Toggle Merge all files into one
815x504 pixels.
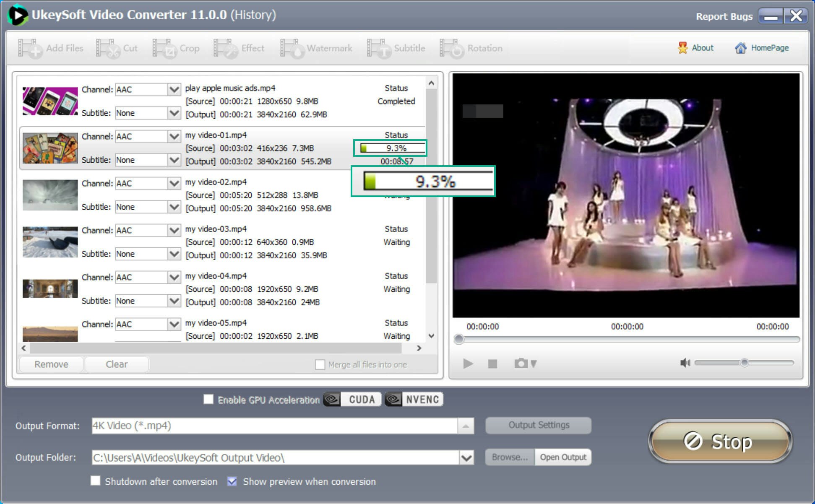click(320, 364)
